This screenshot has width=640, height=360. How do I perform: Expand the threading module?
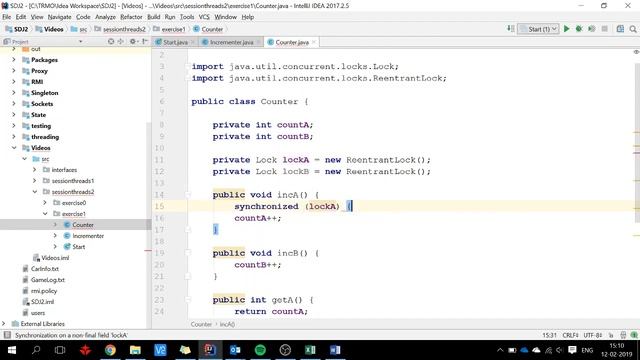click(14, 137)
